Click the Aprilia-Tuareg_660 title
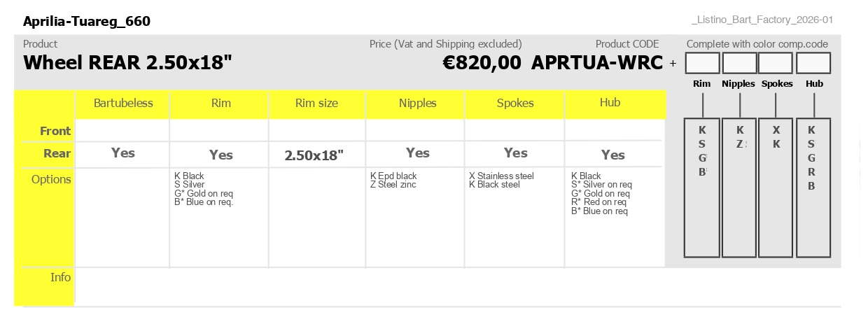The width and height of the screenshot is (868, 331). (87, 21)
